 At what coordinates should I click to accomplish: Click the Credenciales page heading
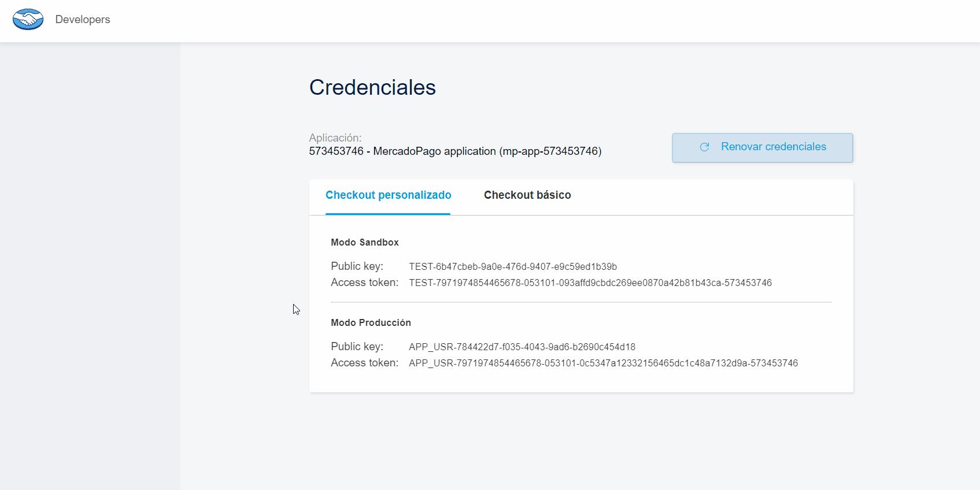point(372,88)
